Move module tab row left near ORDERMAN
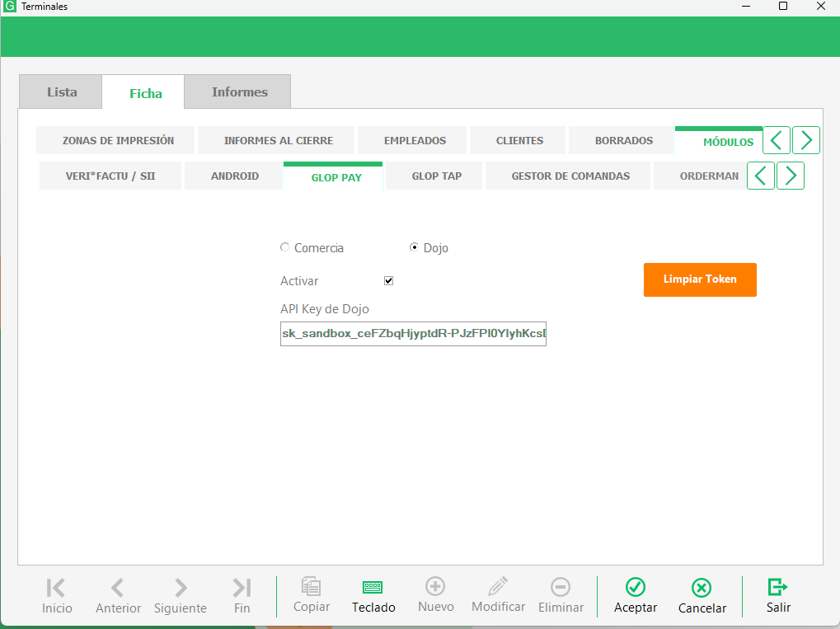This screenshot has width=840, height=629. pos(761,176)
